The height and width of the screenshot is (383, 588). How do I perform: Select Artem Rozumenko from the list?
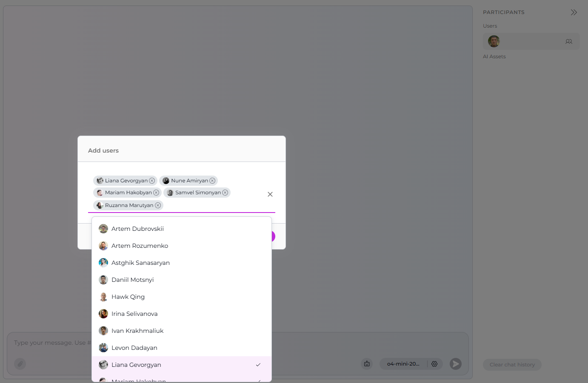(x=140, y=246)
